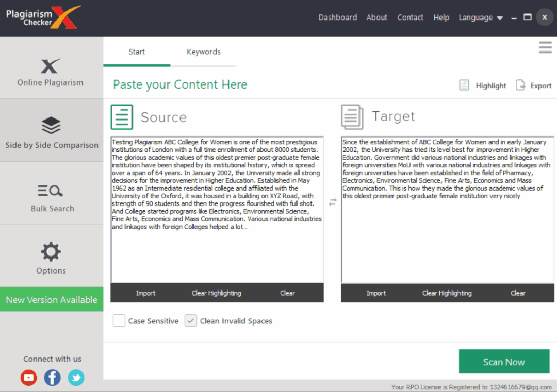Open the Twitter social icon
The image size is (557, 392).
pos(76,378)
